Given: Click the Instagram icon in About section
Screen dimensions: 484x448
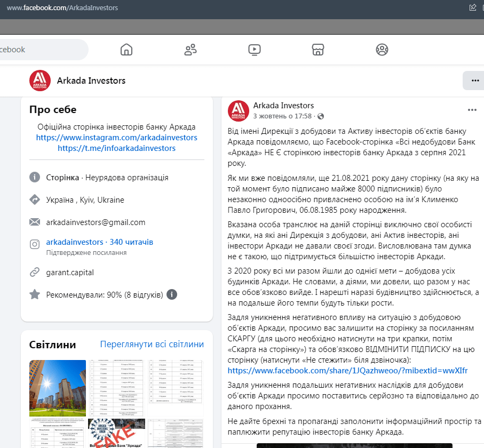Looking at the screenshot, I should pos(35,244).
